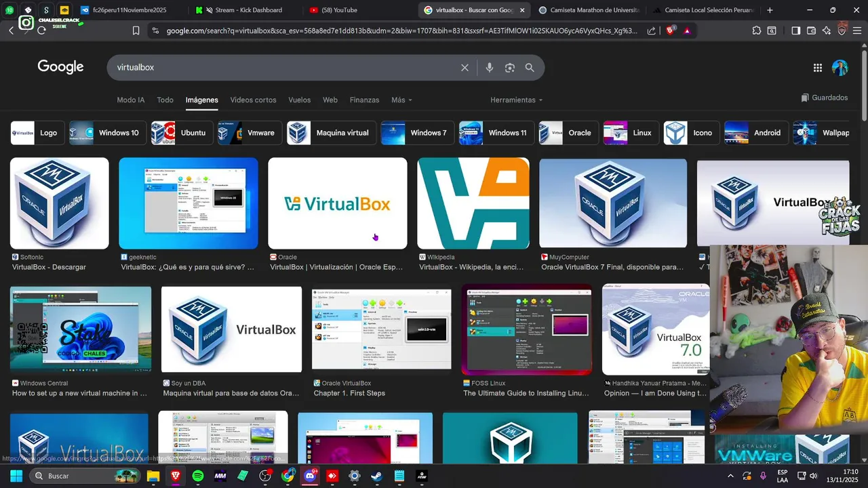Expand the Herramientas dropdown
This screenshot has height=488, width=868.
(516, 100)
